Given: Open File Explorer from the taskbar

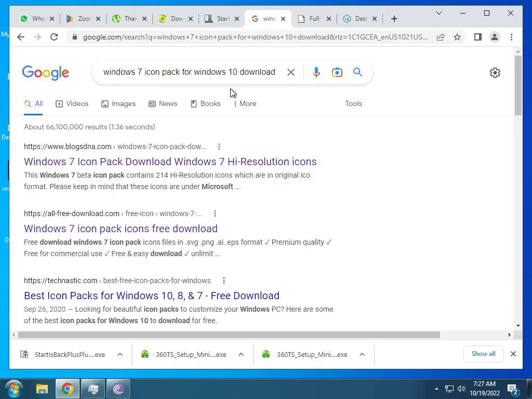Looking at the screenshot, I should [42, 389].
